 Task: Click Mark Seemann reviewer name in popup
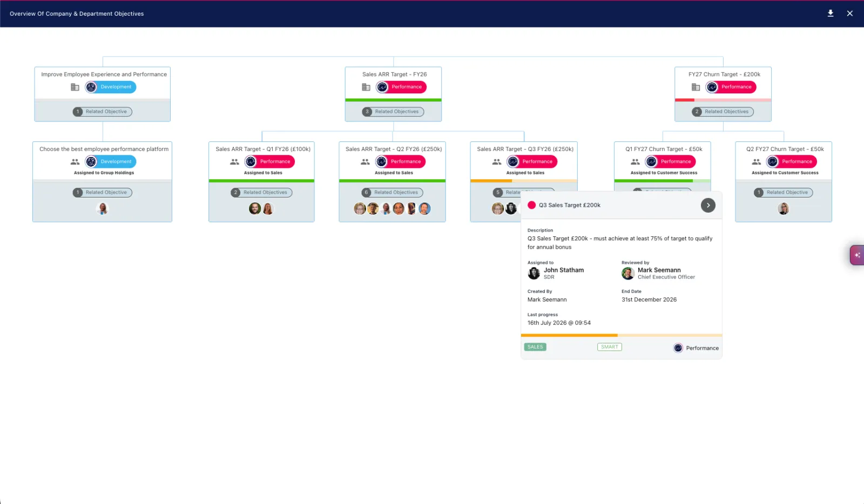pos(659,270)
